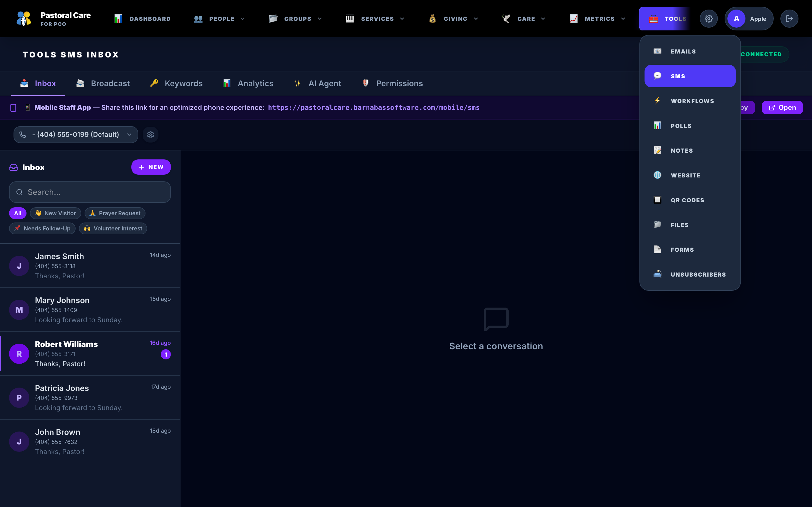Open phone number settings gear beside the number selector
This screenshot has width=812, height=507.
tap(150, 134)
